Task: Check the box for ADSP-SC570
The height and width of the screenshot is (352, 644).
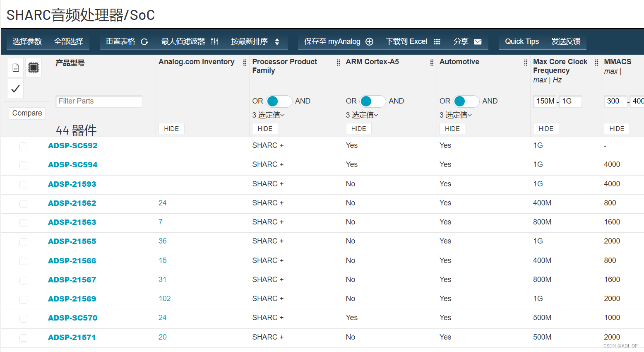Action: (x=24, y=318)
